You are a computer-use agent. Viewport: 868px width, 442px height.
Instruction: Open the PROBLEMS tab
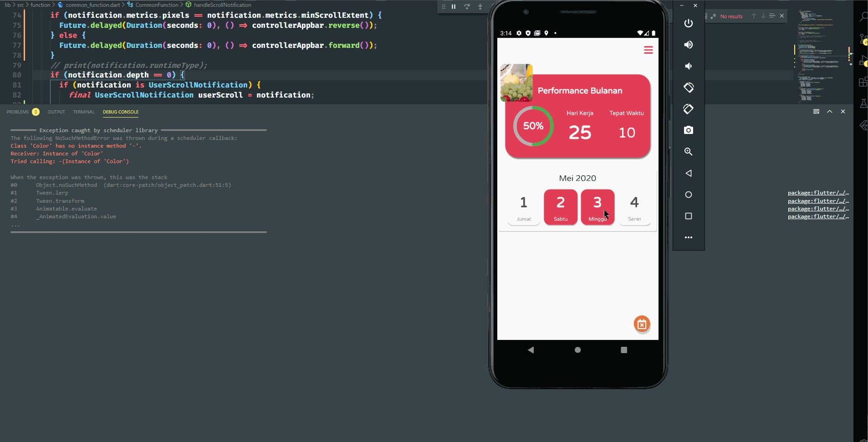click(18, 112)
